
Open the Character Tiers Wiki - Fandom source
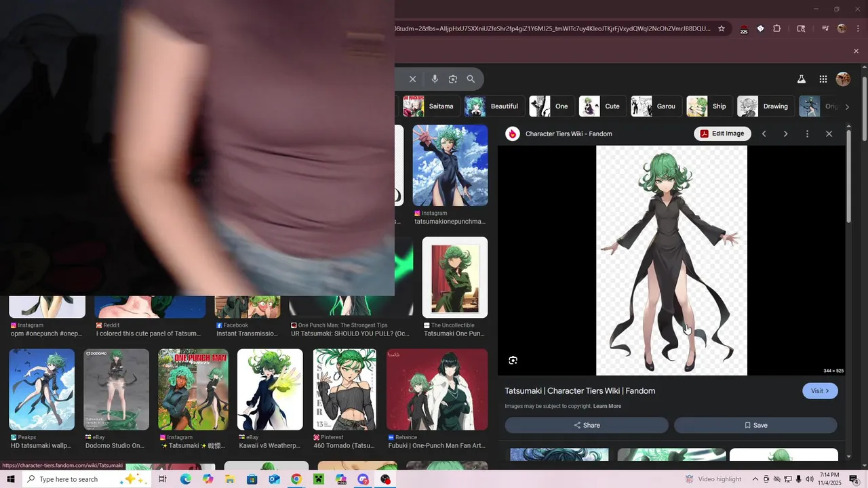tap(568, 134)
